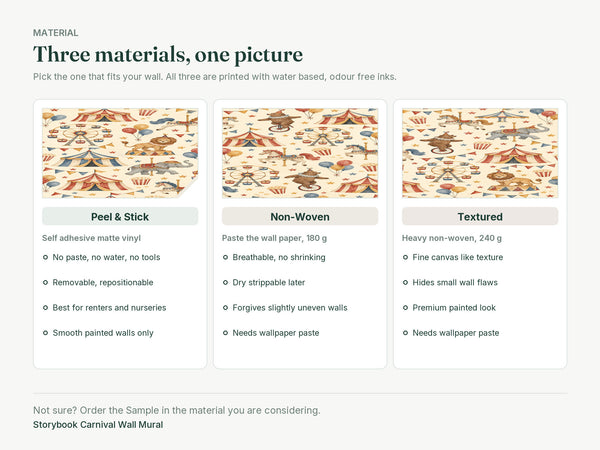Click the 'Order the Sample' note text
Image resolution: width=600 pixels, height=450 pixels.
177,410
